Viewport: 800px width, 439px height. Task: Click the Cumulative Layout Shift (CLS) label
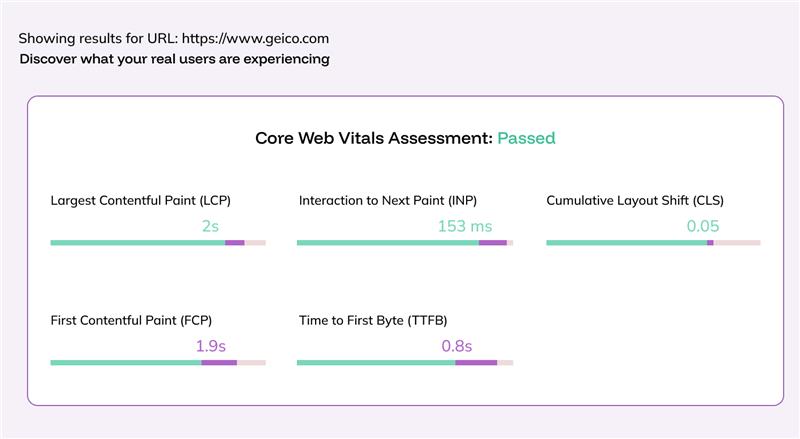(x=635, y=200)
